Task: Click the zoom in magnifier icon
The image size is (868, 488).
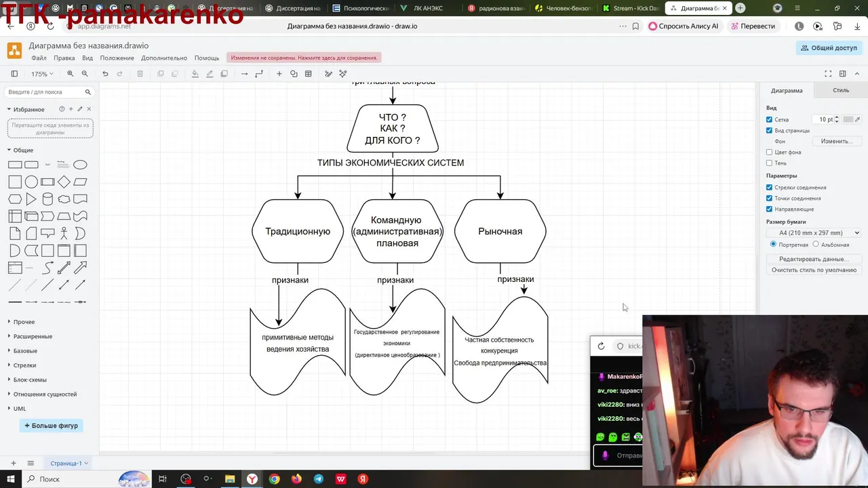Action: click(70, 74)
